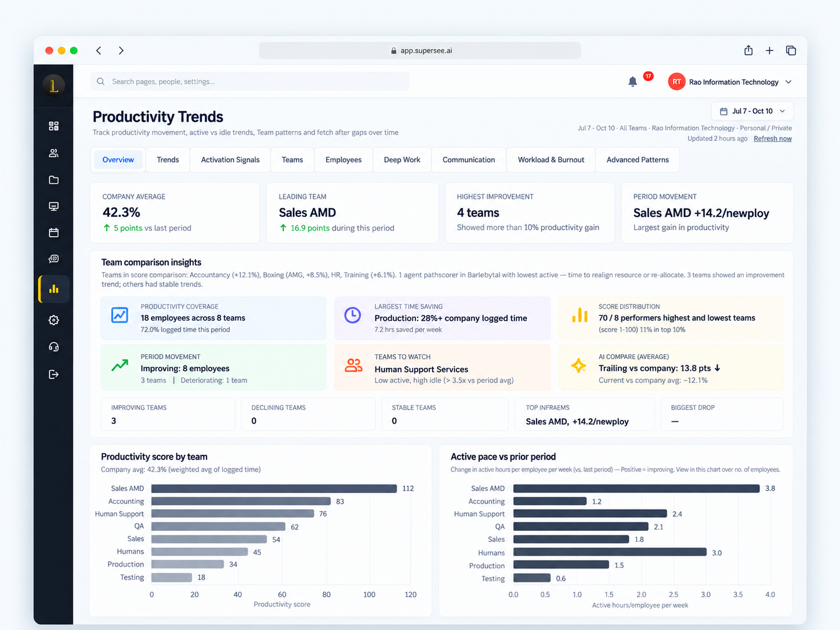
Task: Click the app.supersee.ai address bar
Action: [x=420, y=50]
